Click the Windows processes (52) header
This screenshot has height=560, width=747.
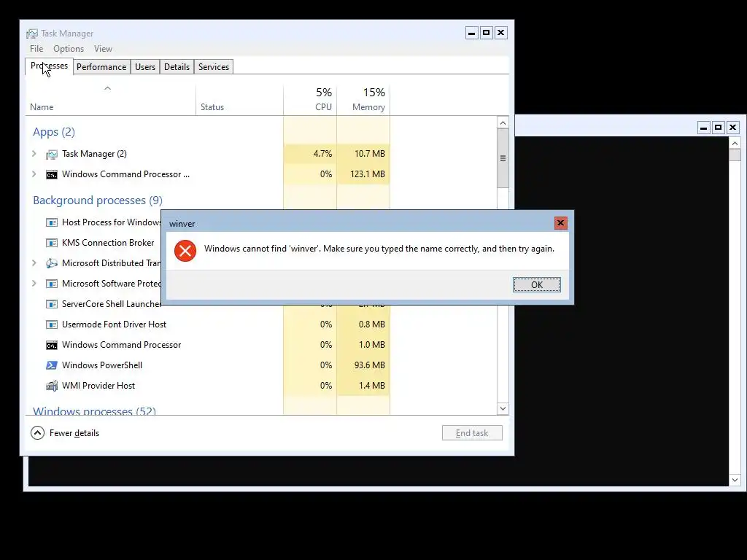tap(94, 411)
